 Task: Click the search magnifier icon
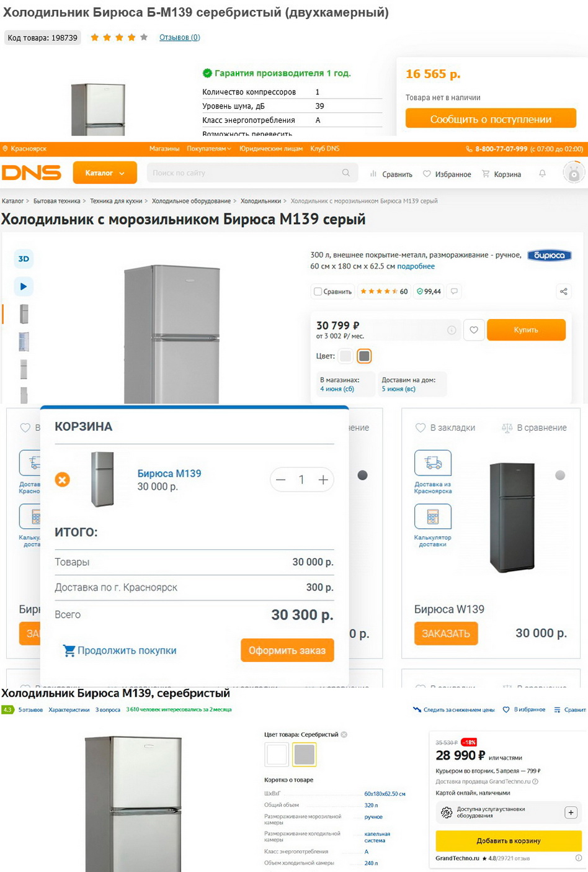346,173
